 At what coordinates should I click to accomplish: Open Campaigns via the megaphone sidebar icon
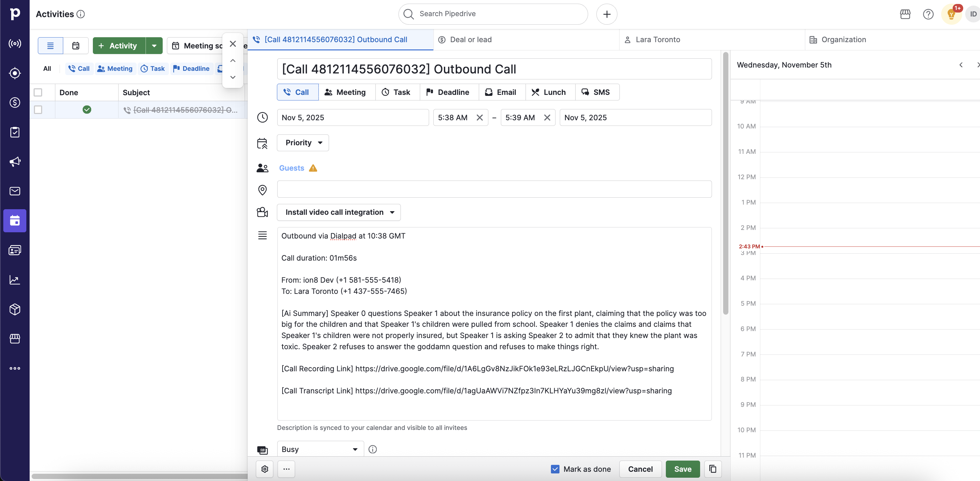(15, 161)
